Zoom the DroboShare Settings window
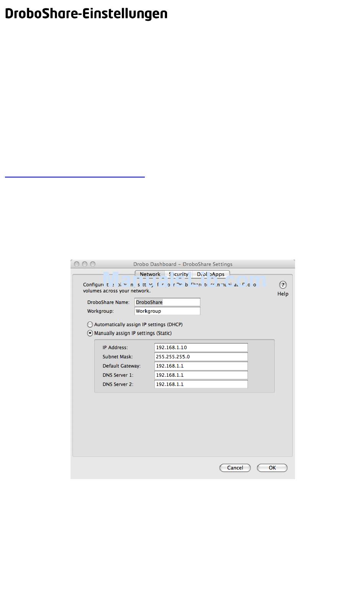 click(93, 264)
